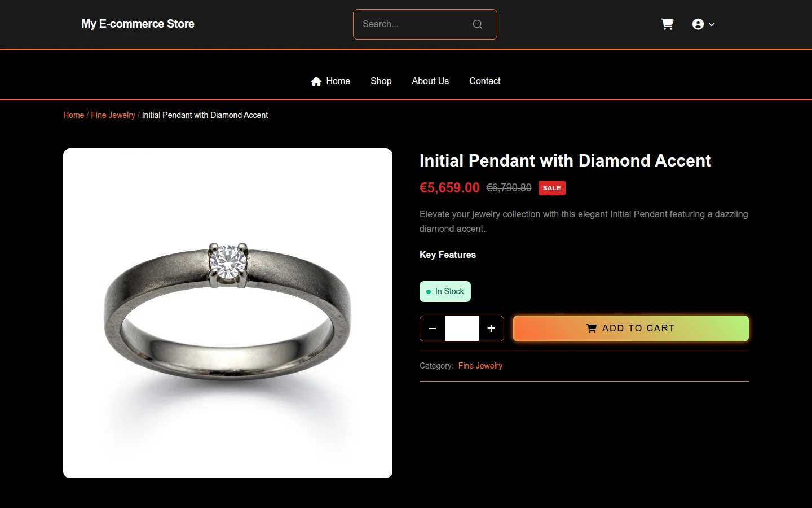The width and height of the screenshot is (812, 508).
Task: Open the Contact page
Action: pos(485,81)
